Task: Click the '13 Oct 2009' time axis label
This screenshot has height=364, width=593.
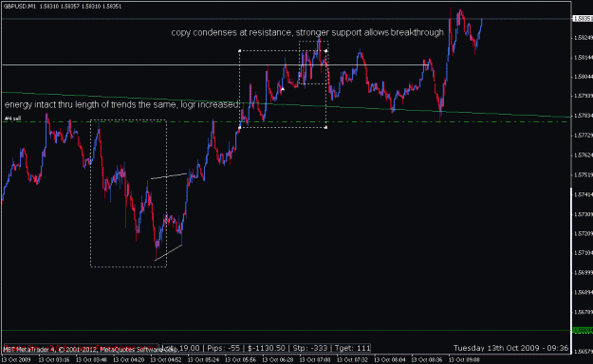Action: [x=16, y=359]
